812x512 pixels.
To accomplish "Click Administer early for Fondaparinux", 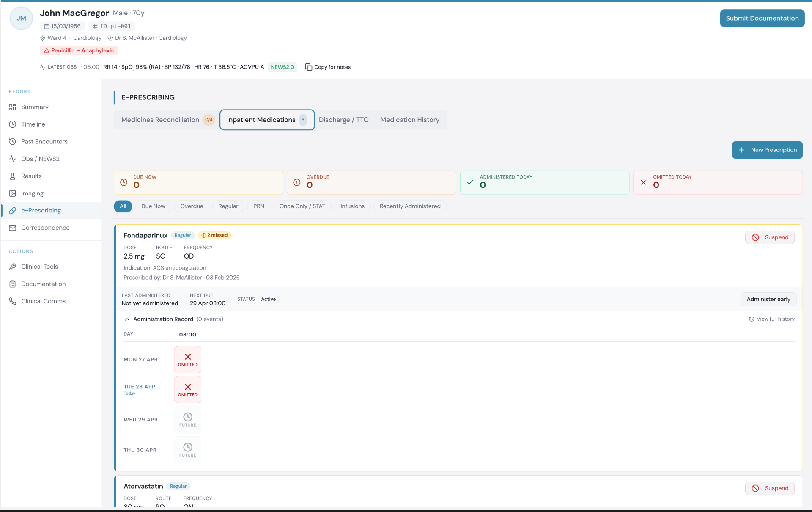I will pos(768,299).
